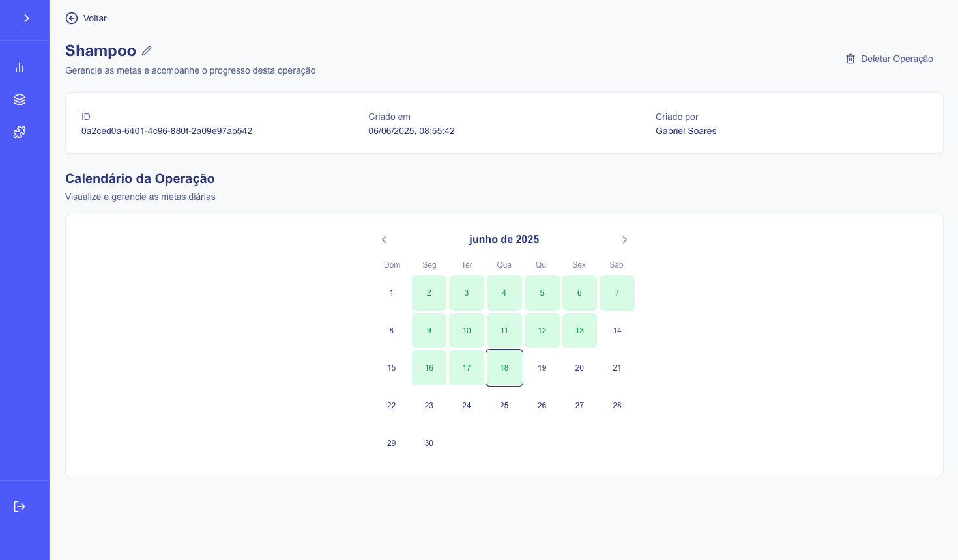Open the puzzle piece integrations icon
Viewport: 958px width, 560px height.
20,132
